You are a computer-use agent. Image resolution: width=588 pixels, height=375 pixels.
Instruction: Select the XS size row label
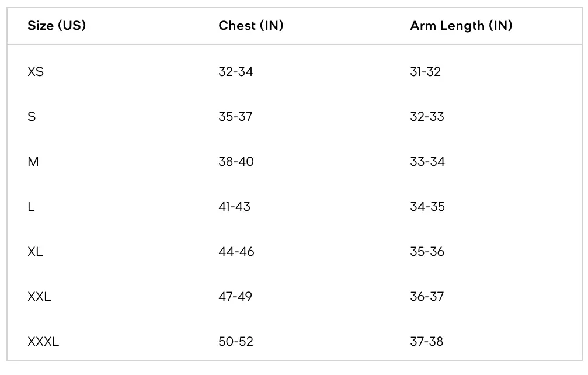pyautogui.click(x=36, y=72)
